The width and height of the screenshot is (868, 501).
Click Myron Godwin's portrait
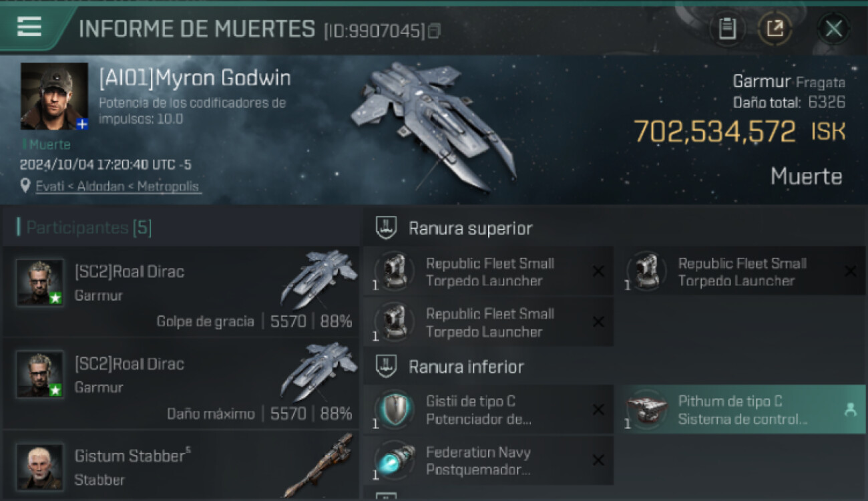54,96
